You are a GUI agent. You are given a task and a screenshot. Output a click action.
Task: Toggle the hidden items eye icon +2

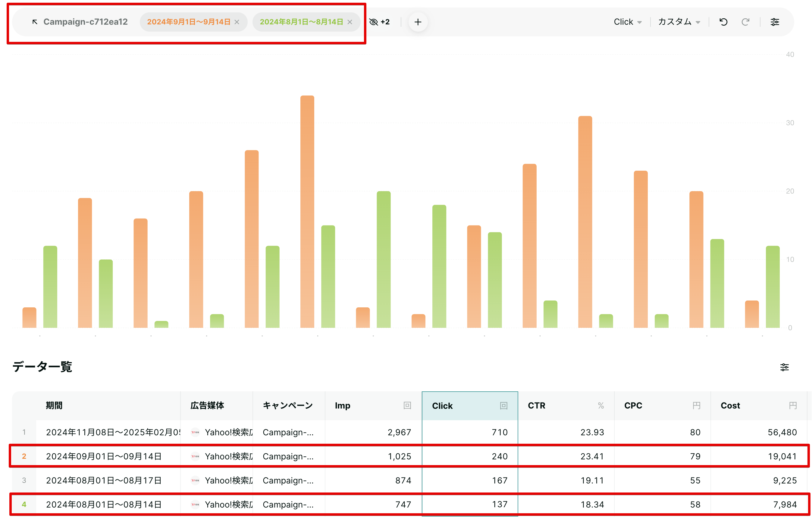[x=380, y=22]
